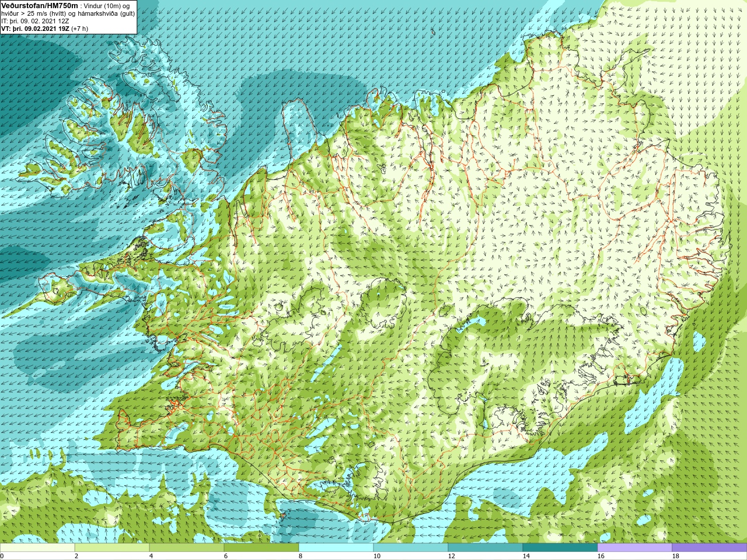Click the scale label "14"
The image size is (747, 560).
(x=526, y=556)
